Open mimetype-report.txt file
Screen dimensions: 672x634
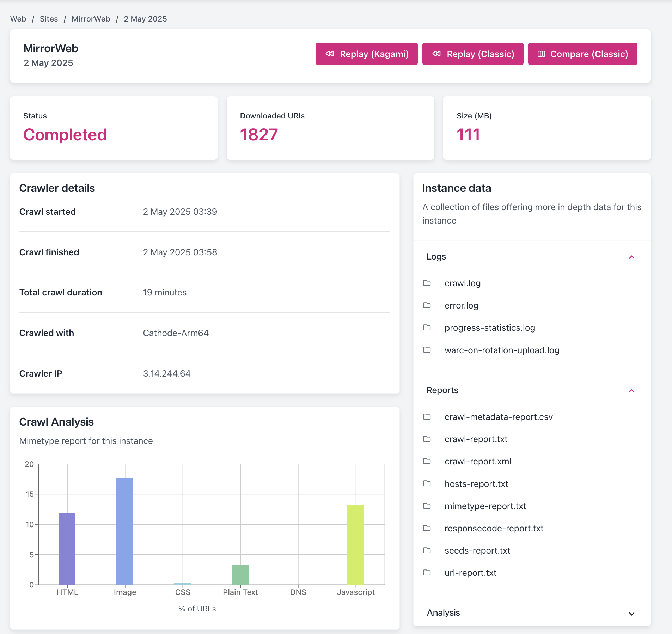[485, 506]
